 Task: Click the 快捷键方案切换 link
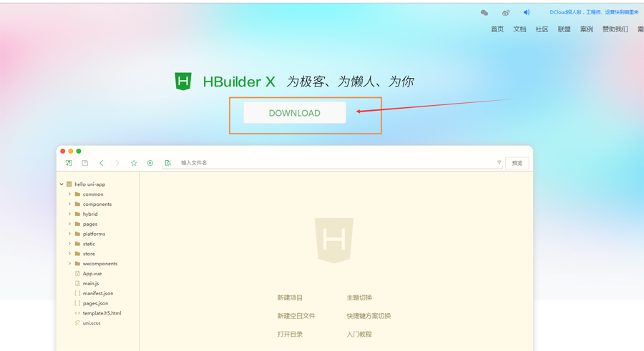coord(369,316)
